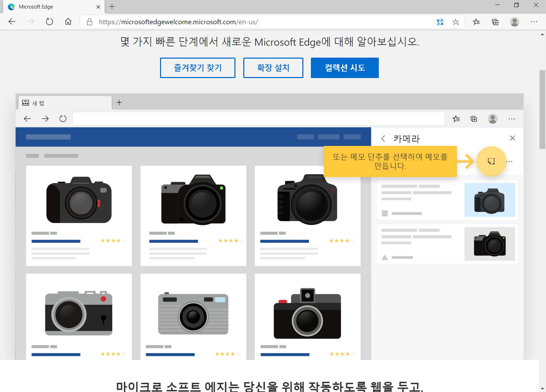Select the top-middle DSLR camera product card
Image resolution: width=546 pixels, height=392 pixels.
[193, 216]
